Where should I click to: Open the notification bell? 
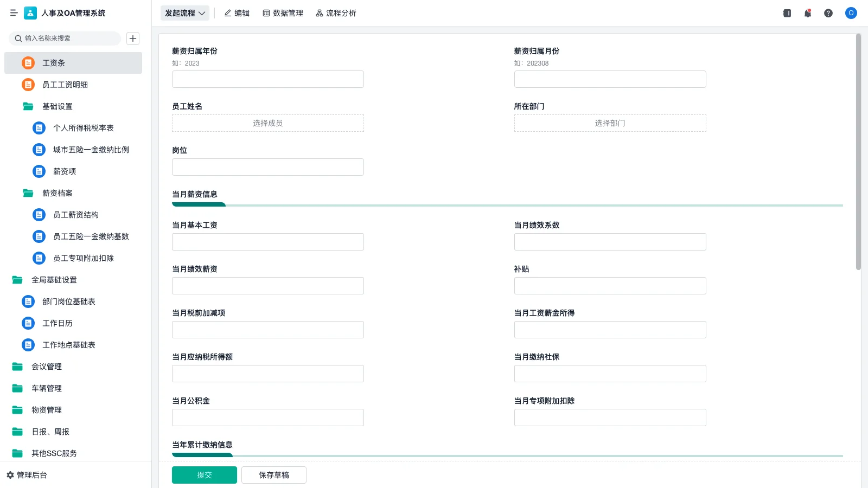click(x=808, y=13)
